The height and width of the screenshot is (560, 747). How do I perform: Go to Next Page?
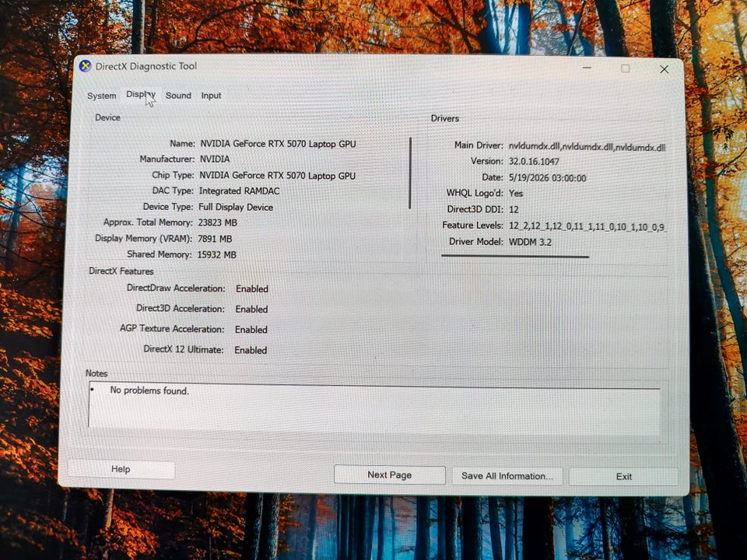click(389, 474)
